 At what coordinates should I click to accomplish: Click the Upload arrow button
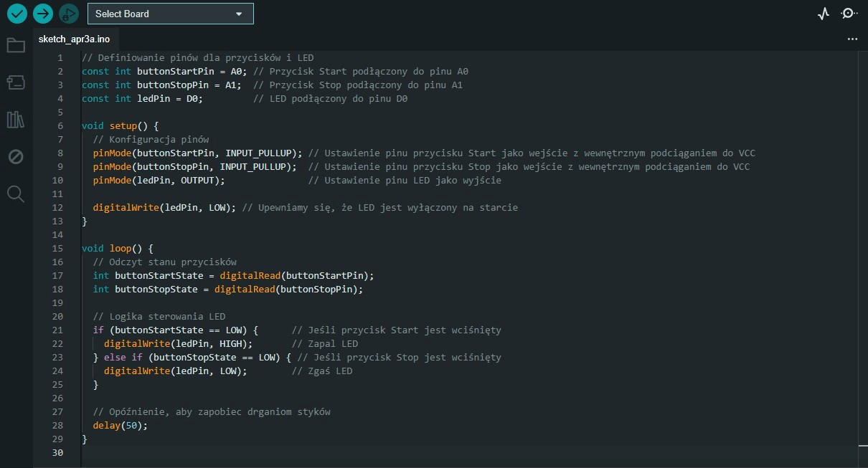[x=43, y=13]
